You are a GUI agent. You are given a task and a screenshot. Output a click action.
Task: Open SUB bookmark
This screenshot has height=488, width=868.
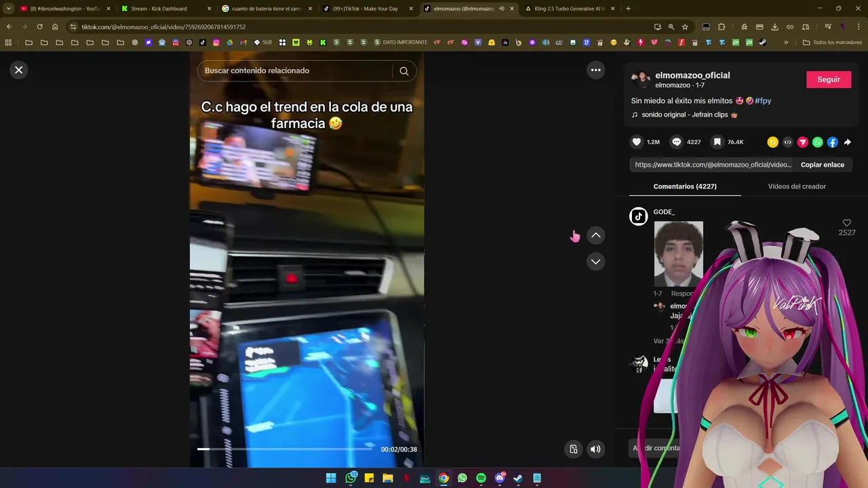tap(263, 42)
